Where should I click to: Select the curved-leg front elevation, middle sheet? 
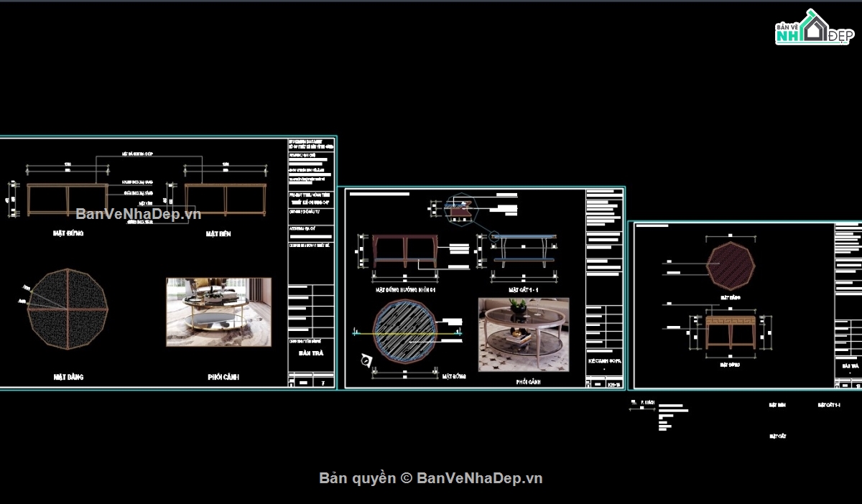tap(406, 253)
